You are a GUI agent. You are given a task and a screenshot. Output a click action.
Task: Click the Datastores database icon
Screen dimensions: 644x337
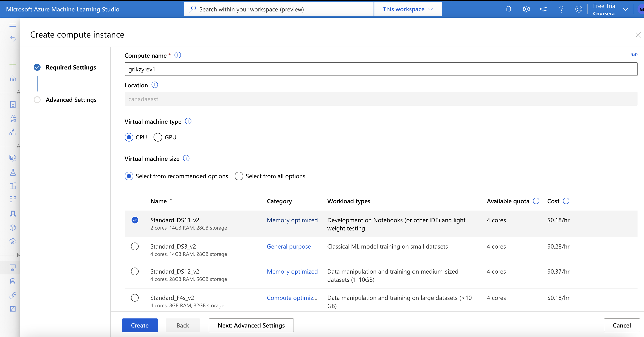tap(13, 281)
